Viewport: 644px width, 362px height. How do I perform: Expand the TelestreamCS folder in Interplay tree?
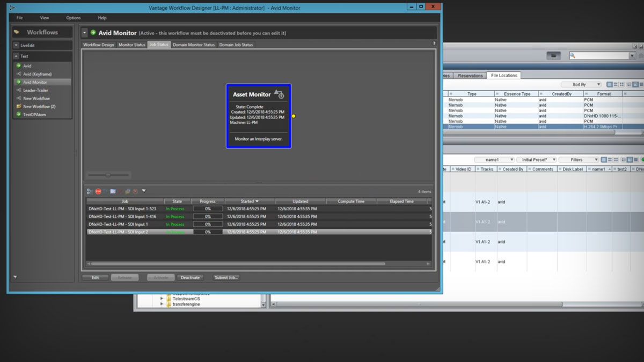162,298
